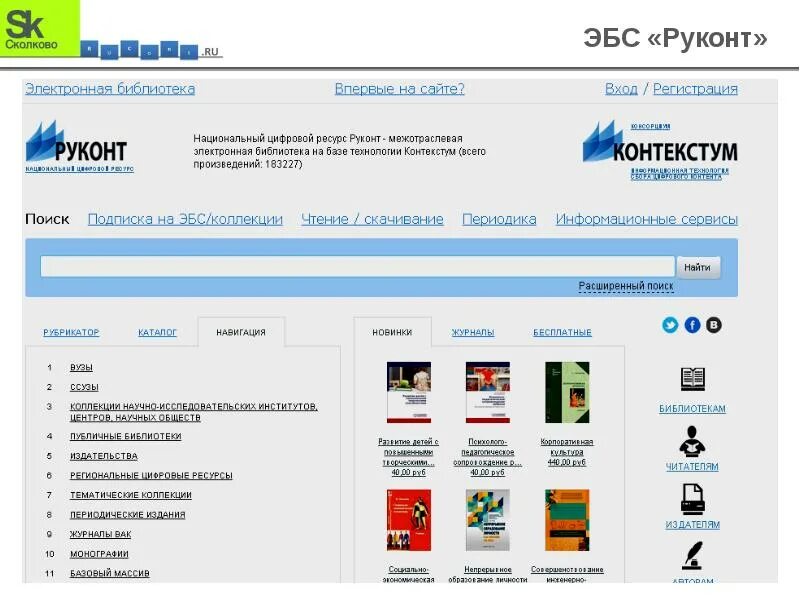Open ПЕРИОДИЧЕСКИЕ ИЗДАНИЯ item

pyautogui.click(x=128, y=515)
